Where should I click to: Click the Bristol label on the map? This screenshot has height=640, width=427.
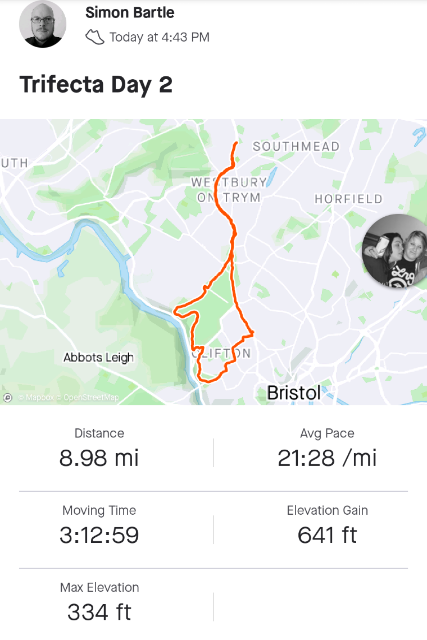pos(294,393)
